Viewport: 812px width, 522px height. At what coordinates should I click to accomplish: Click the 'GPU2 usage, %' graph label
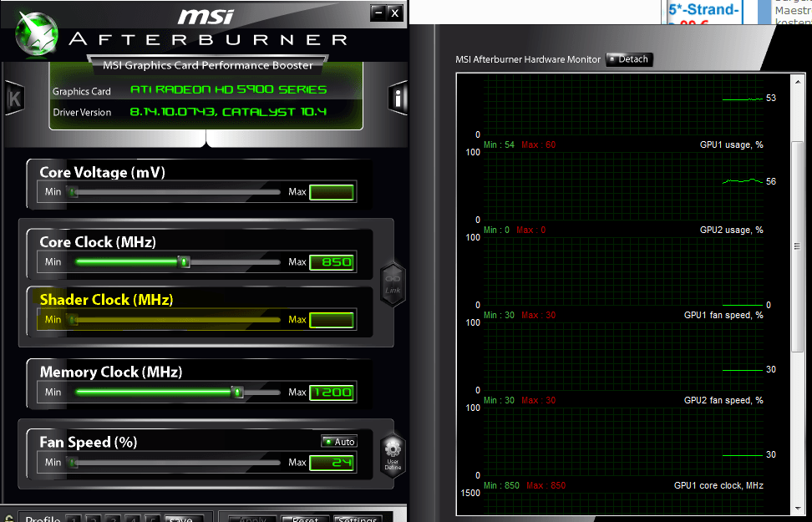coord(731,230)
